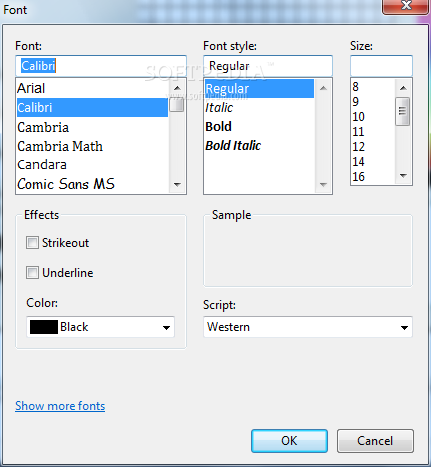Click size list up arrow
The image size is (431, 467).
(x=403, y=88)
